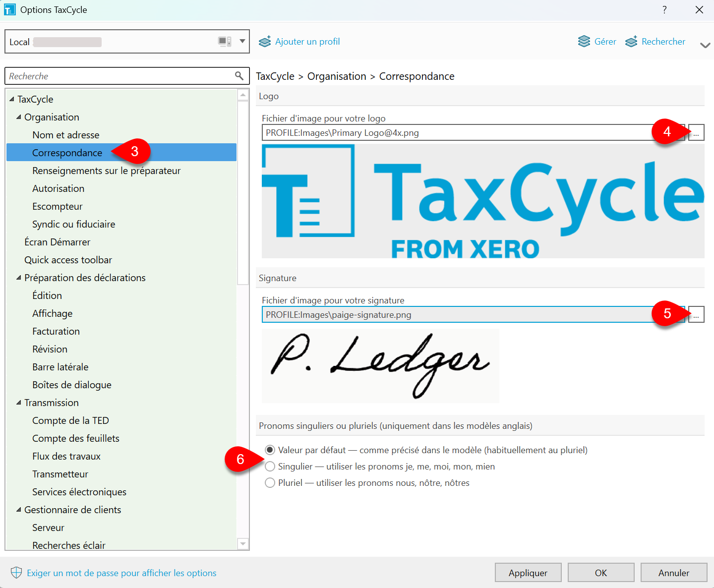Open Recherches éclair page
Viewport: 714px width, 588px height.
[x=69, y=545]
